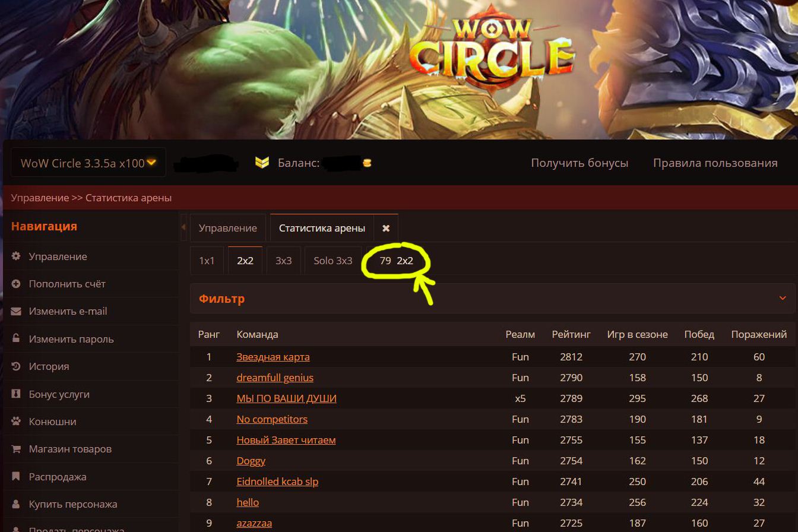Click the gear icon next to Управление
The image size is (798, 532).
point(16,256)
